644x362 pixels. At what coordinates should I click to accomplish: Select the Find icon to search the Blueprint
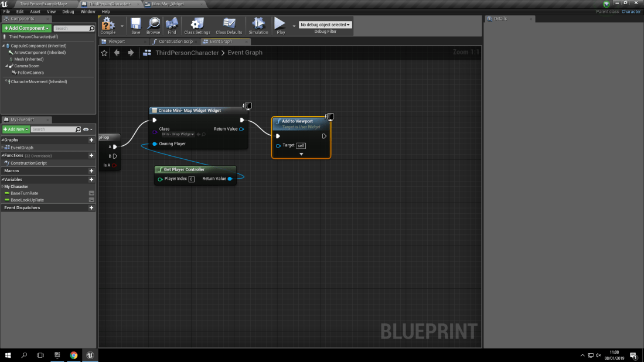172,25
